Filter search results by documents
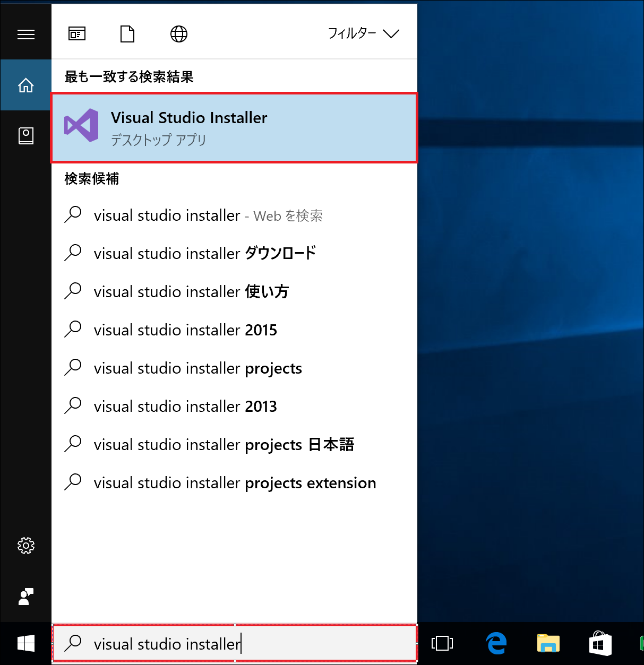644x665 pixels. click(127, 33)
